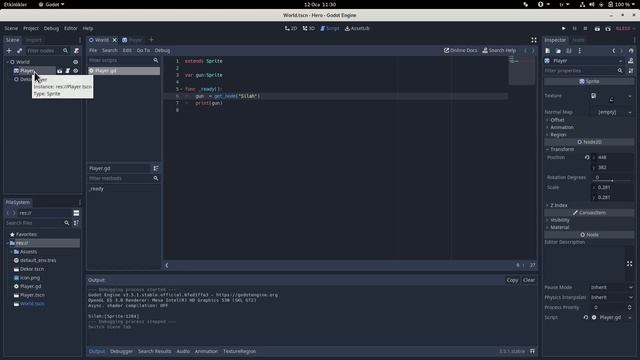
Task: Pause the running scene
Action: [575, 29]
